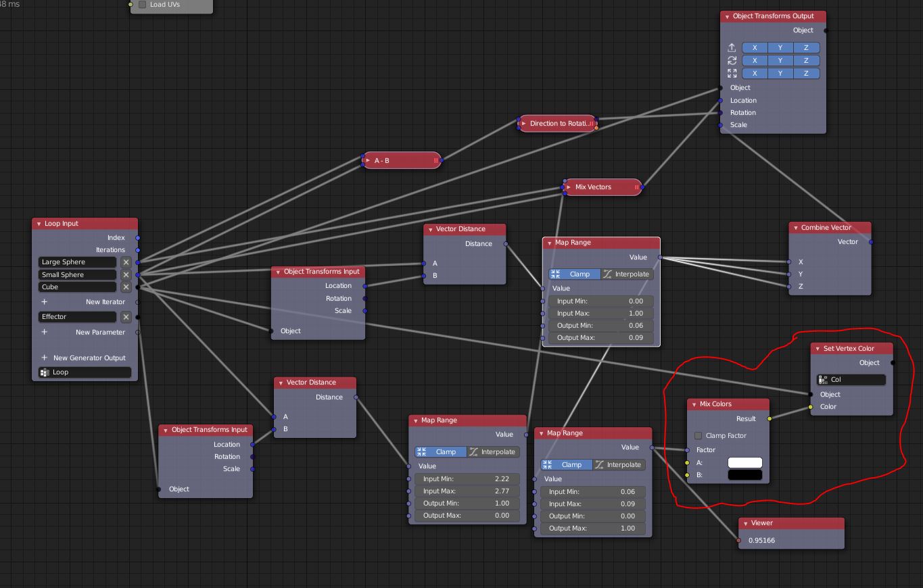Click the Rotation cycle icon in Object Transforms Output
Viewport: 923px width, 588px height.
click(x=732, y=60)
